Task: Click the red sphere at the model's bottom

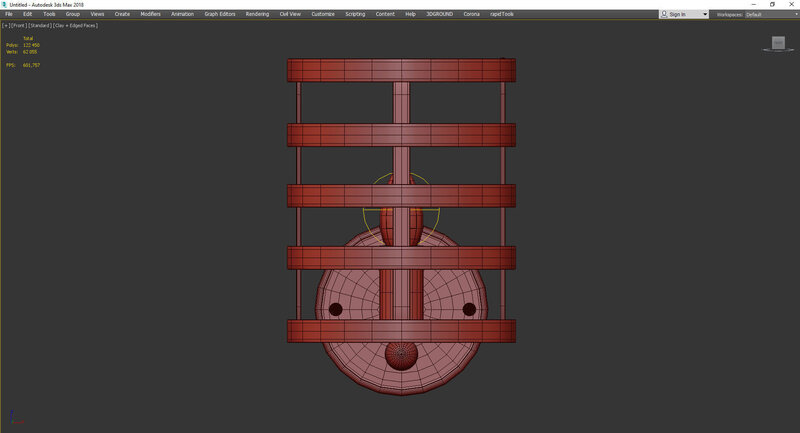Action: (401, 355)
